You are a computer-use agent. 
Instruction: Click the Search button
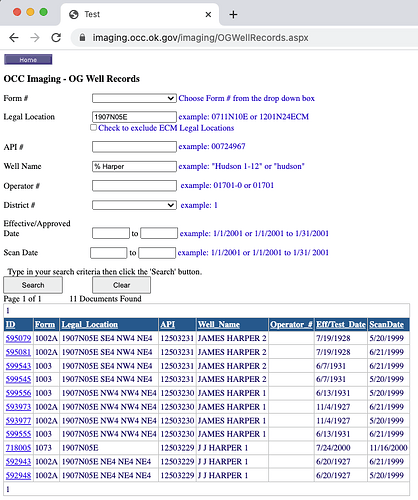33,285
